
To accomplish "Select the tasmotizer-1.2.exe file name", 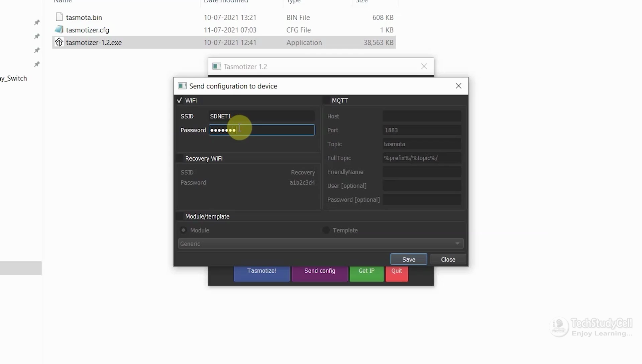I will [94, 43].
